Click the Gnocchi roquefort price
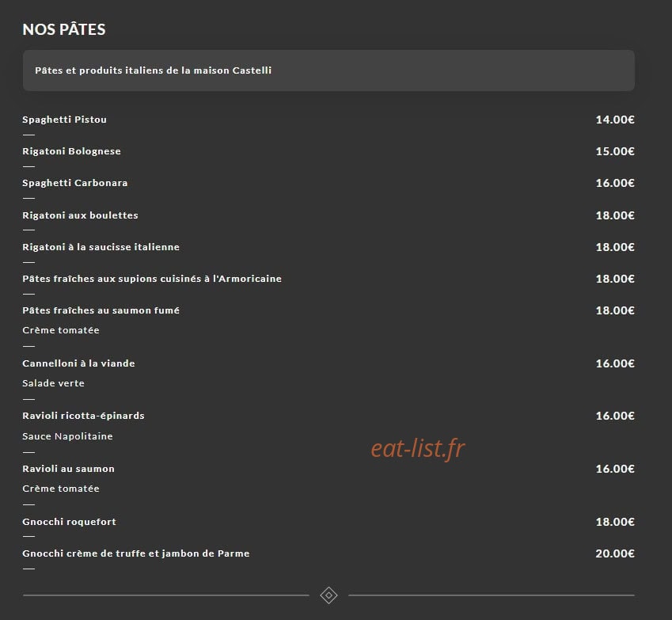The height and width of the screenshot is (620, 672). click(615, 522)
